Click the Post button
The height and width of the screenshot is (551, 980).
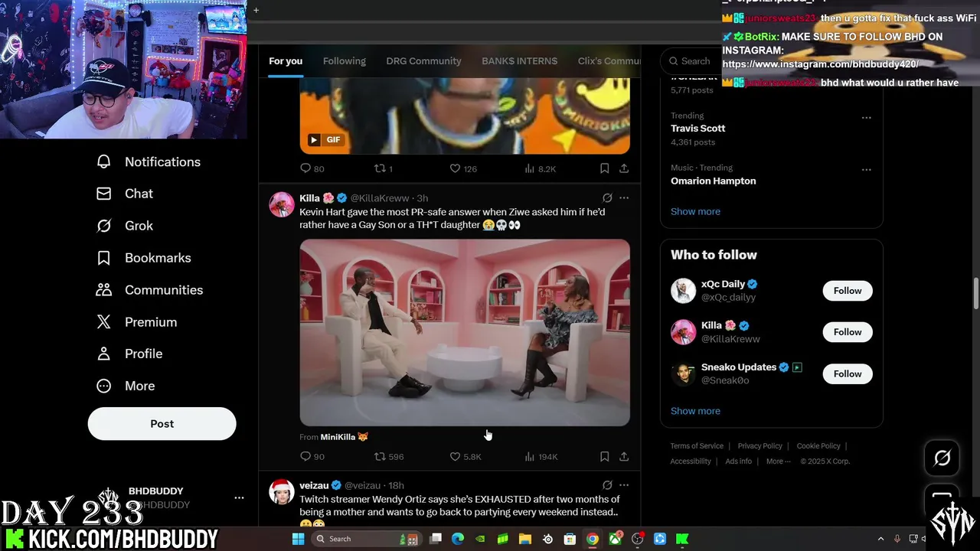pos(162,423)
